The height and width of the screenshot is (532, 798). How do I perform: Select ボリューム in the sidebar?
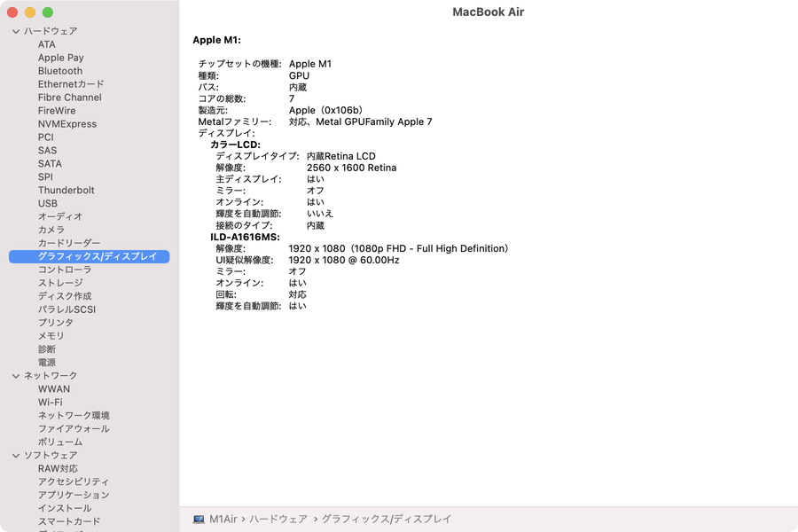60,442
